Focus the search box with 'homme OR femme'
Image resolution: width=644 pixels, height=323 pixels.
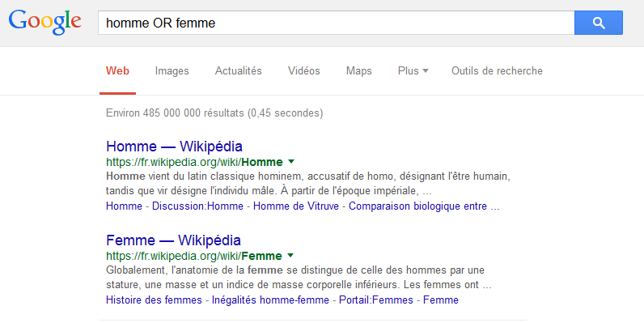click(x=336, y=23)
